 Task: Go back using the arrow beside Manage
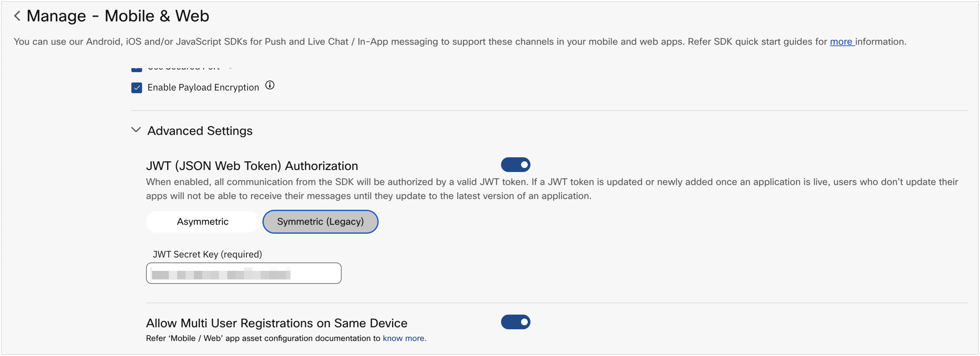point(17,16)
